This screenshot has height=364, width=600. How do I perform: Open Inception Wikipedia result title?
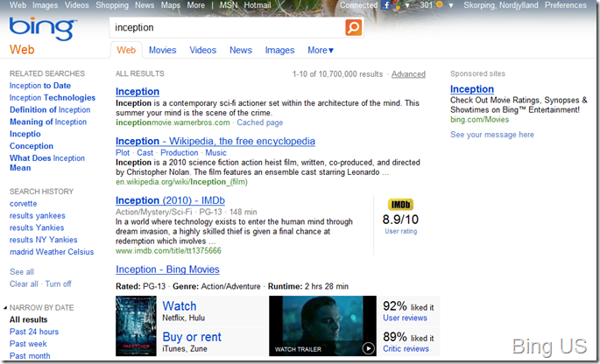coord(215,141)
